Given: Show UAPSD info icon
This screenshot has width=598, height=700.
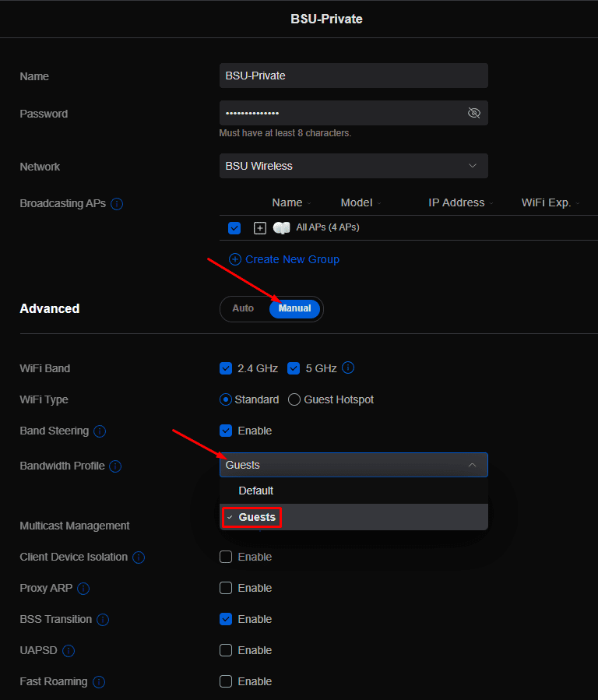Looking at the screenshot, I should (x=69, y=651).
